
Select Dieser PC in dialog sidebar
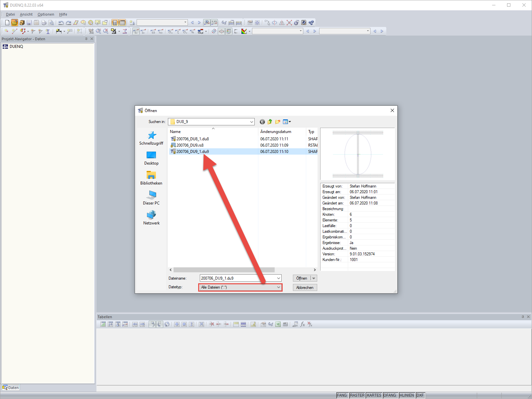(151, 198)
